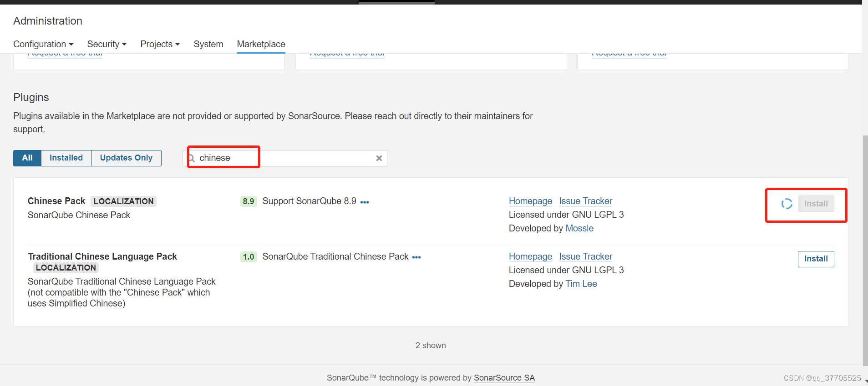868x386 pixels.
Task: Expand Traditional Chinese Pack version details ellipsis
Action: point(416,257)
